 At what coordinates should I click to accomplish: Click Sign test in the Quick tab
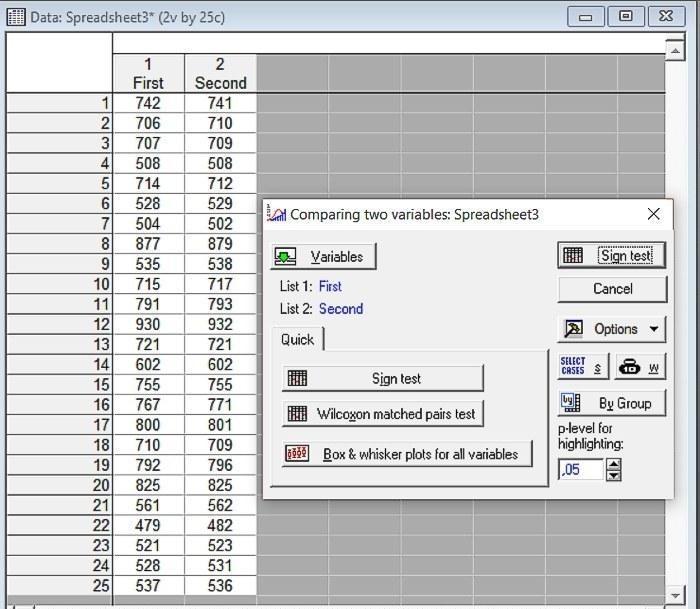click(383, 378)
